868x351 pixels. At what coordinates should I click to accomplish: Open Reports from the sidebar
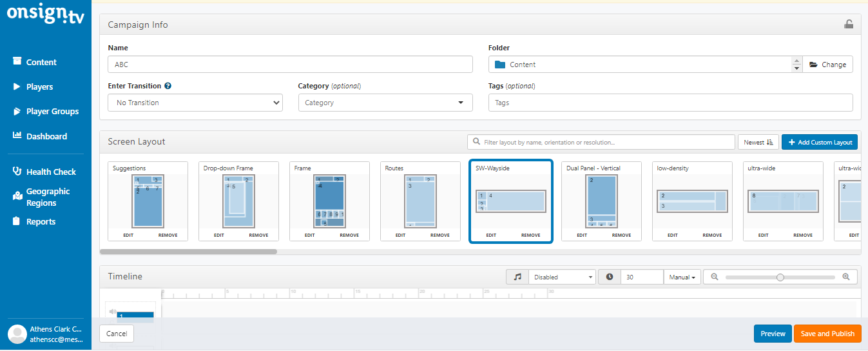pos(41,221)
